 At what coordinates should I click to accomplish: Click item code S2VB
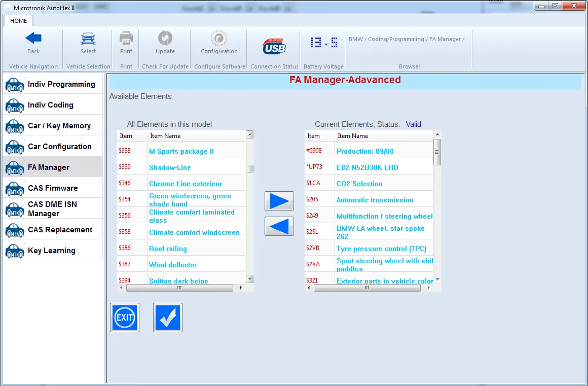313,248
